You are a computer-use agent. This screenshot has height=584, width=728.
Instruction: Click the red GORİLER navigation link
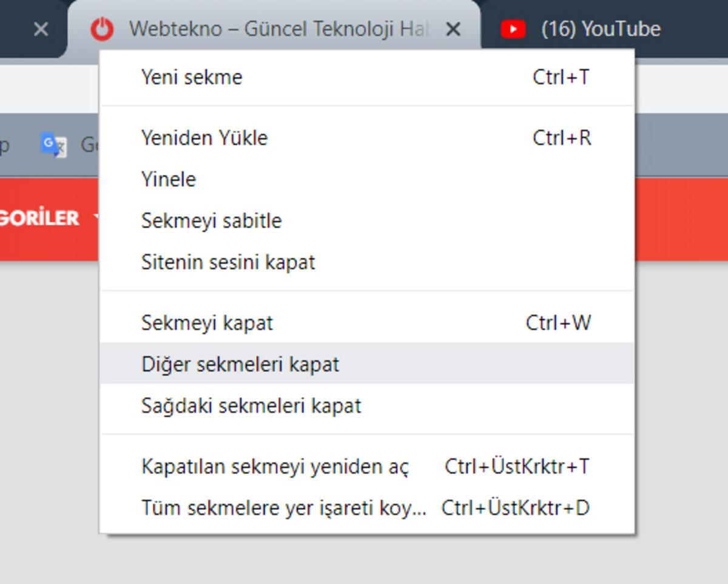coord(39,218)
